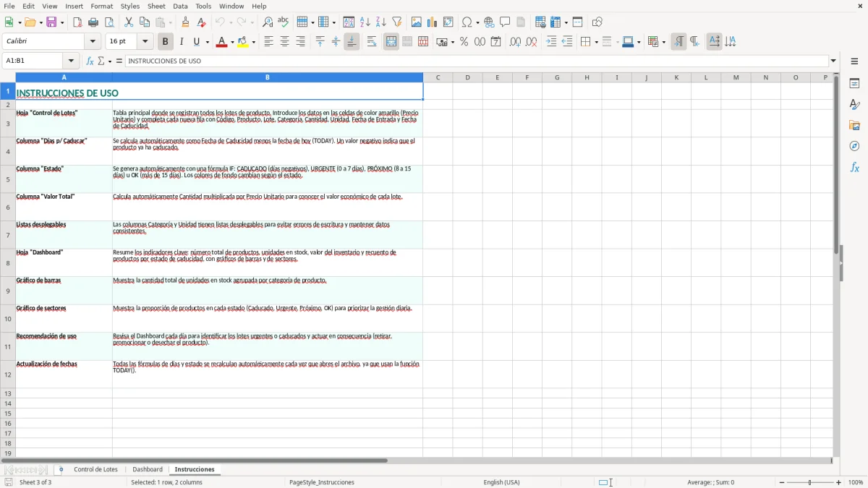The height and width of the screenshot is (488, 868).
Task: Format as Number
Action: 480,42
